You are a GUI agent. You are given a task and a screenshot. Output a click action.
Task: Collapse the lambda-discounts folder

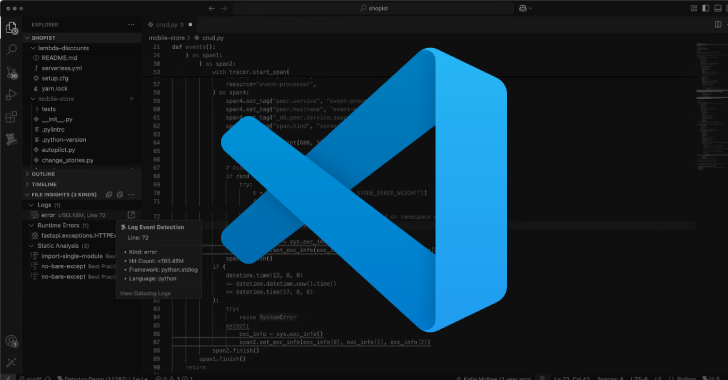[82, 48]
